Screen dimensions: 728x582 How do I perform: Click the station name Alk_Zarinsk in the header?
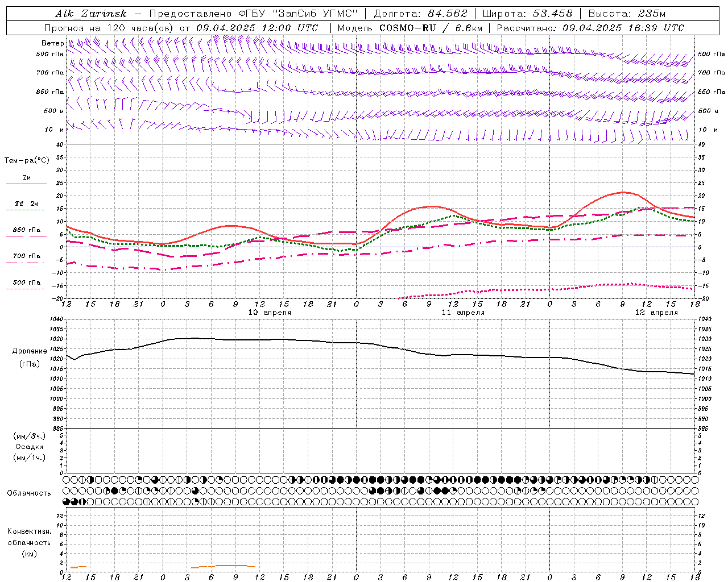coord(90,14)
